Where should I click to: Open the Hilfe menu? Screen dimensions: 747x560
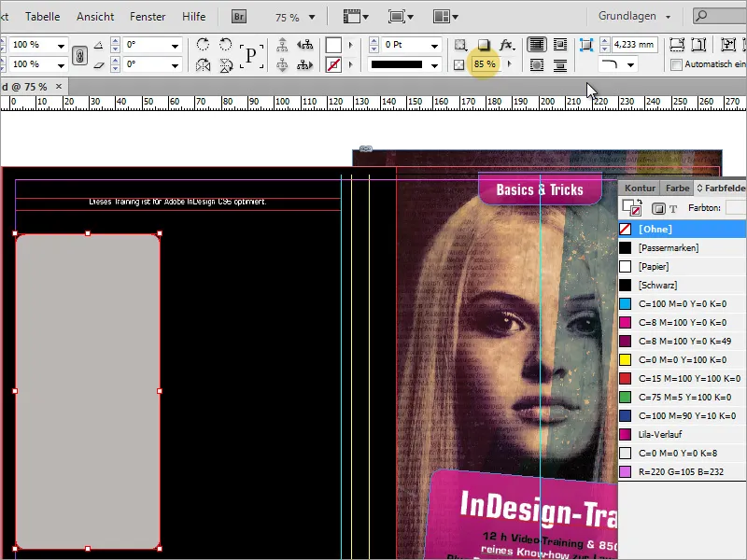(x=194, y=17)
